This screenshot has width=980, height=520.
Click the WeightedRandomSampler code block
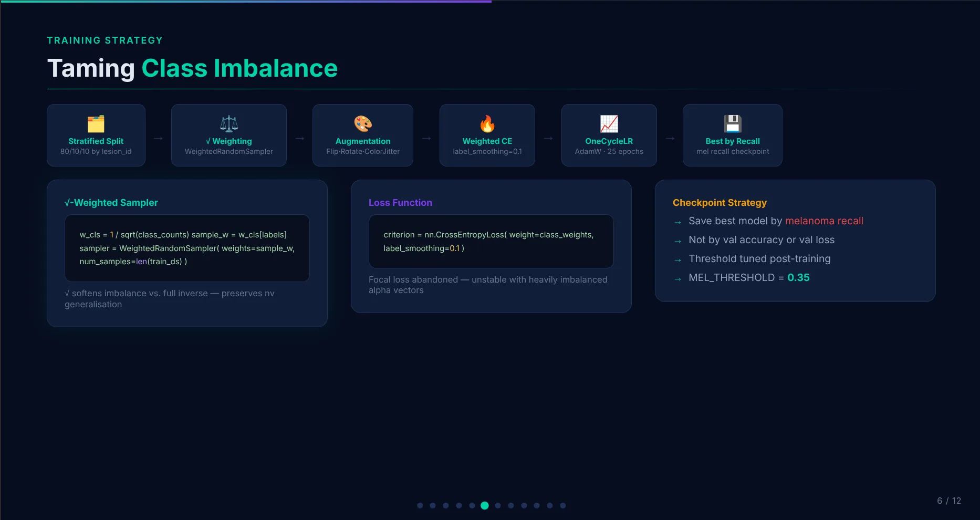point(187,248)
